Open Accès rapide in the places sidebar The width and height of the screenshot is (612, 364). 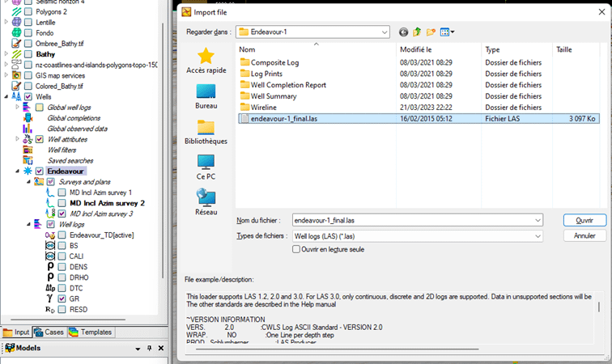(x=206, y=61)
